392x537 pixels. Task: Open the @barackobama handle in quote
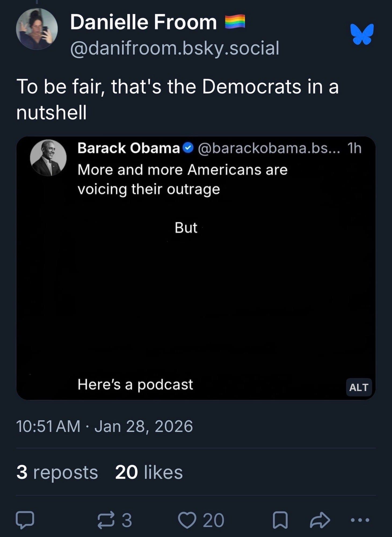pyautogui.click(x=269, y=148)
